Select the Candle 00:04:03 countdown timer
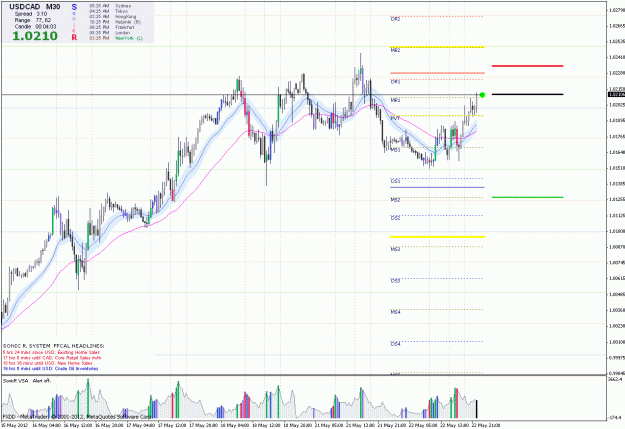Screen dimensions: 625x429 (x=35, y=27)
